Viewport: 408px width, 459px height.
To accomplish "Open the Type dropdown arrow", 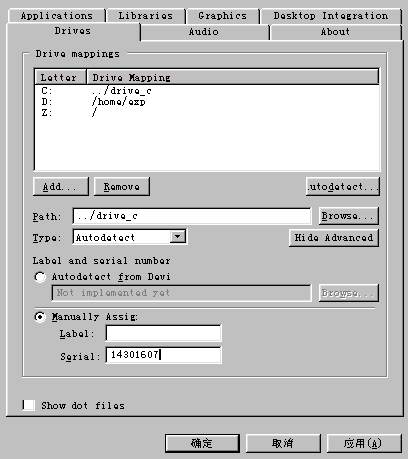I will pos(178,237).
